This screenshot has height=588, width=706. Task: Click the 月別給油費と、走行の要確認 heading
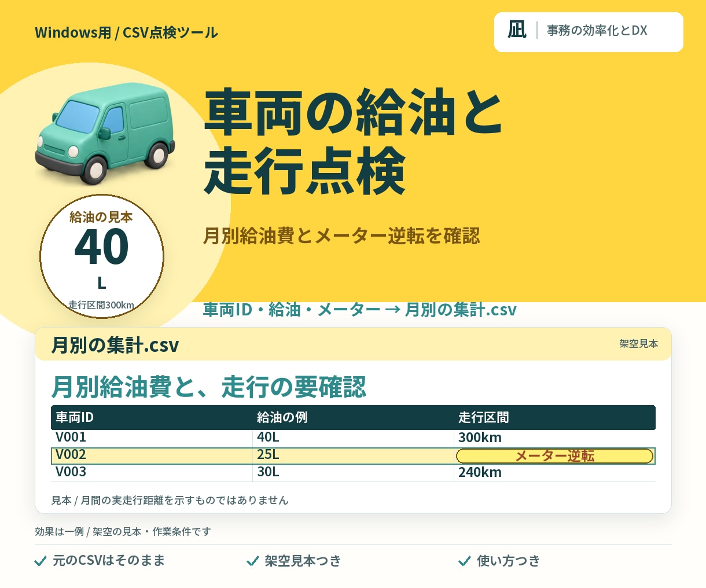pyautogui.click(x=208, y=387)
